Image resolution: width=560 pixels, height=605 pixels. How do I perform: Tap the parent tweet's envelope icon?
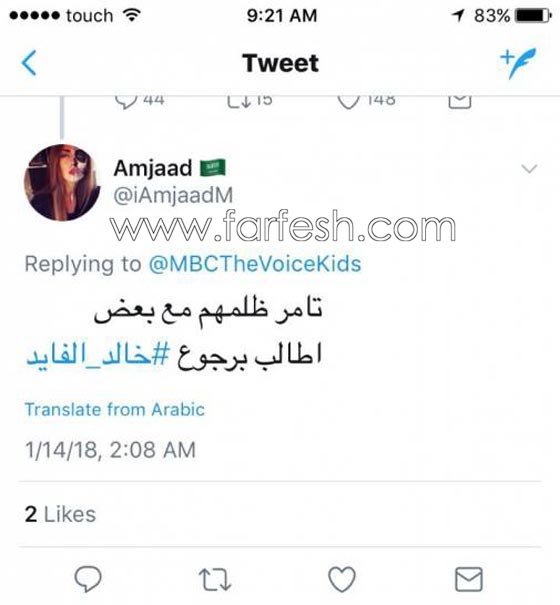point(460,101)
